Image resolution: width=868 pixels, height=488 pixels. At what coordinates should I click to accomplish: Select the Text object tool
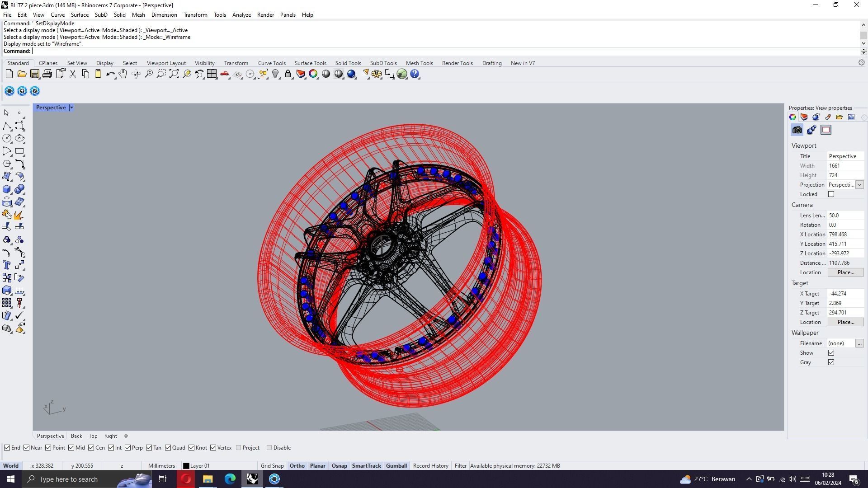coord(7,265)
